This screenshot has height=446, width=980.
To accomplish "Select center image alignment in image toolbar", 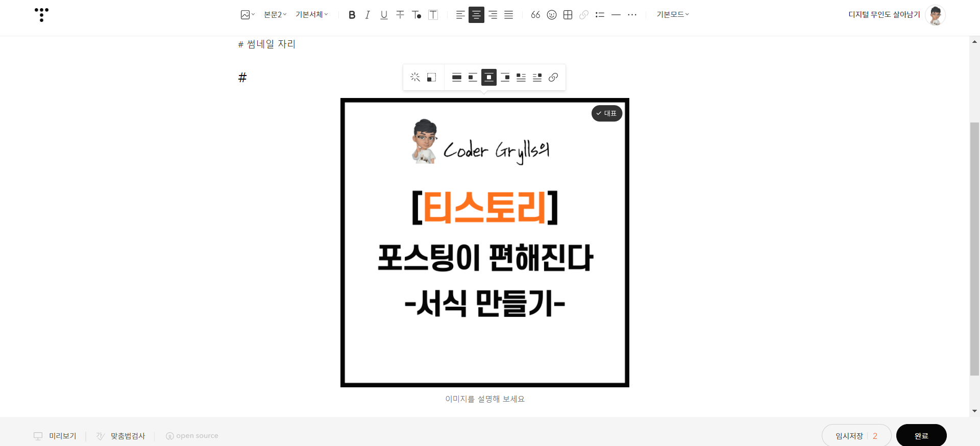I will [x=489, y=78].
